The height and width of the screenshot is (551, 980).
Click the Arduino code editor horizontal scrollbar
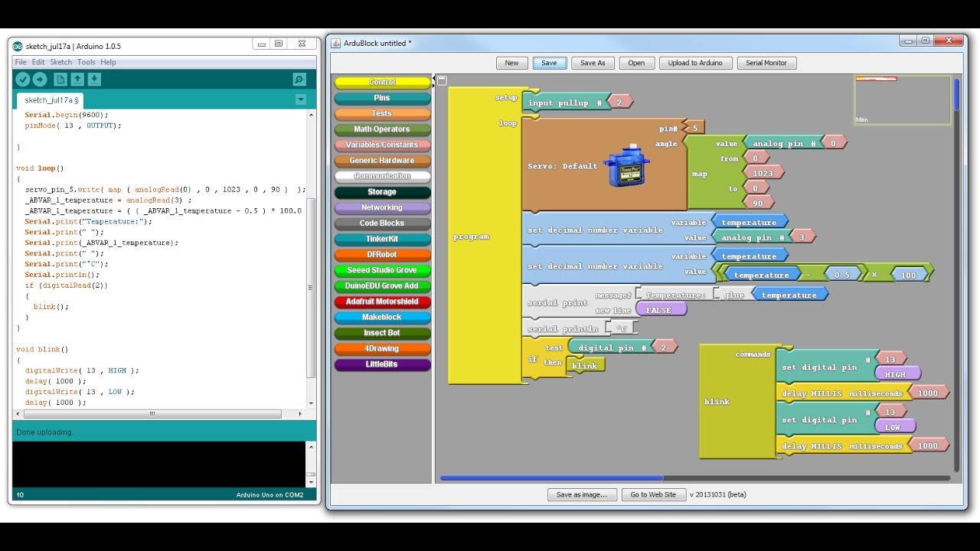pyautogui.click(x=152, y=414)
